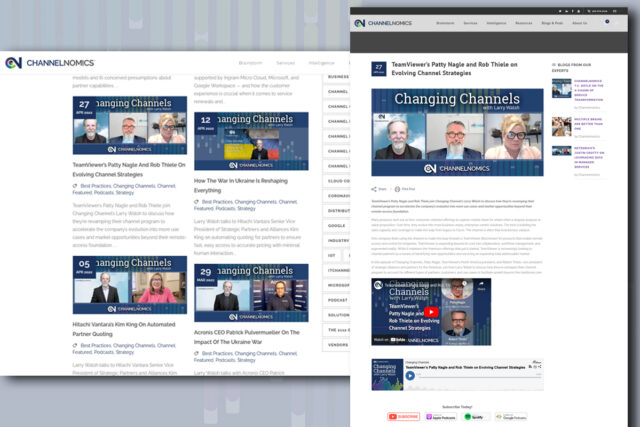Select the Cloud Co category tag in sidebar

click(337, 181)
